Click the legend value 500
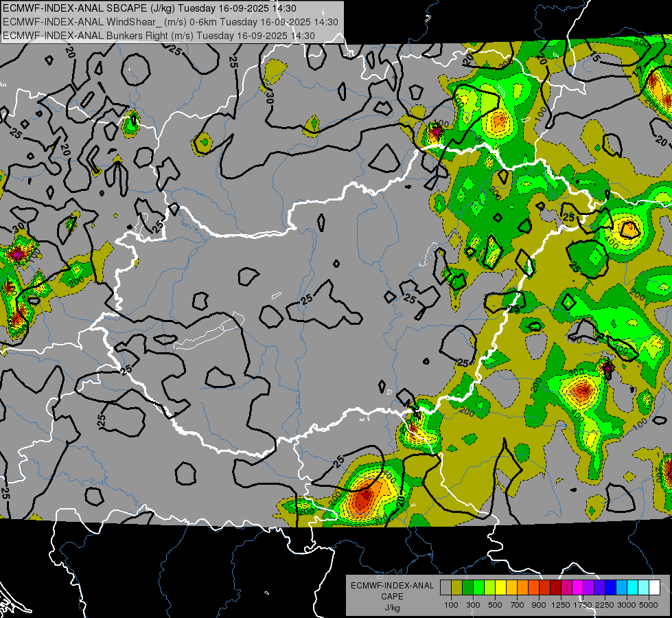 pos(495,605)
